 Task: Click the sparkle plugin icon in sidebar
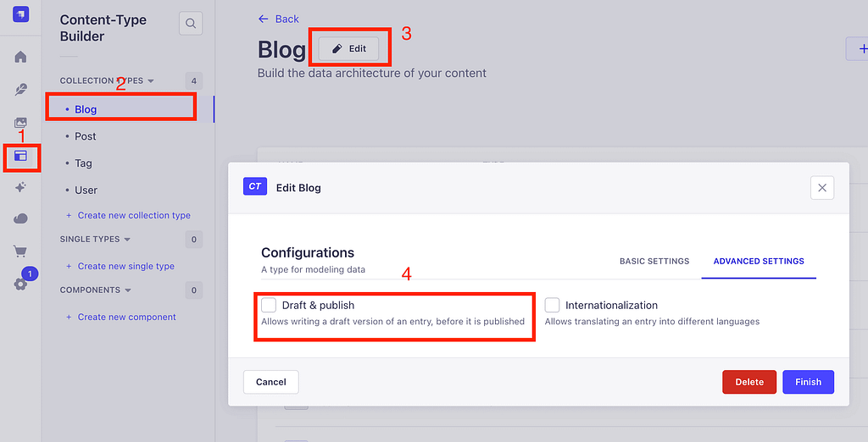20,187
